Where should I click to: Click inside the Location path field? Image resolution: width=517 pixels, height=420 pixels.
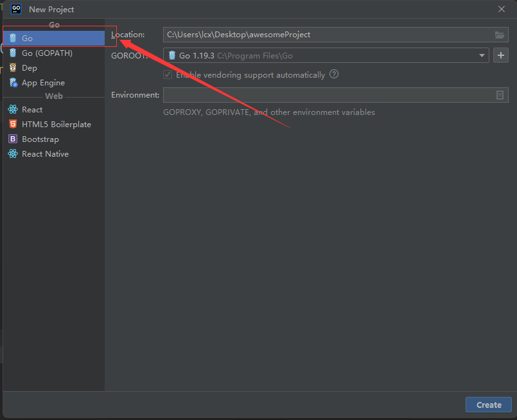336,35
